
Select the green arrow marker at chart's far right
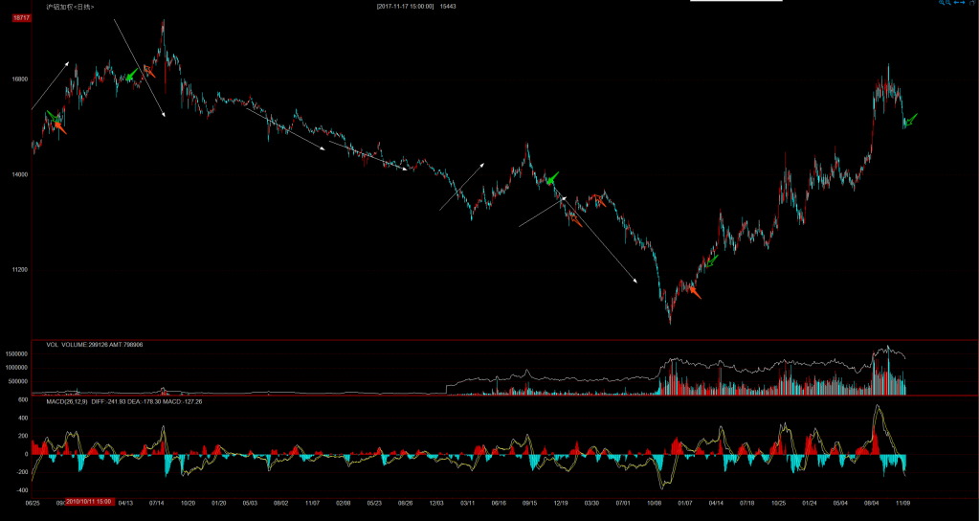[910, 120]
